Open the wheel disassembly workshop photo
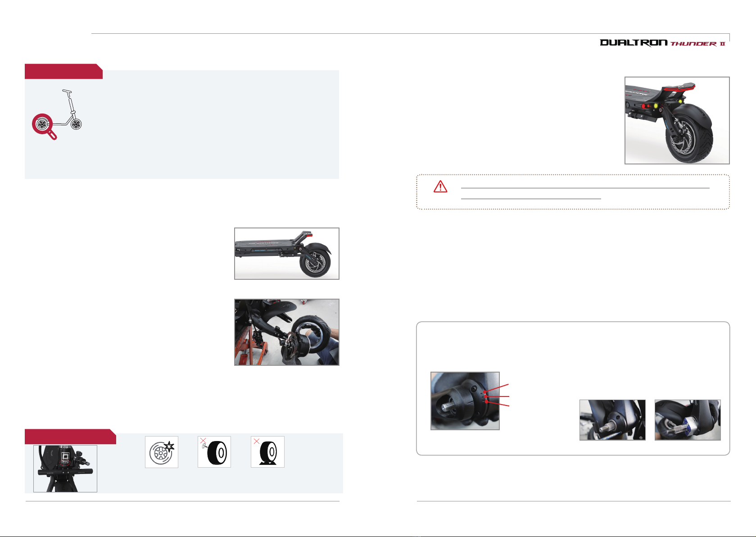This screenshot has width=756, height=537. 287,332
